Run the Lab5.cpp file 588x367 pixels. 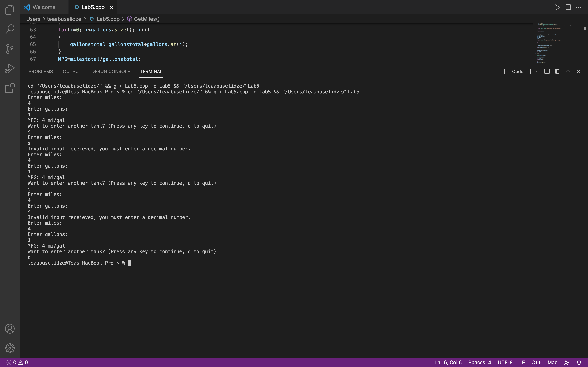point(557,7)
